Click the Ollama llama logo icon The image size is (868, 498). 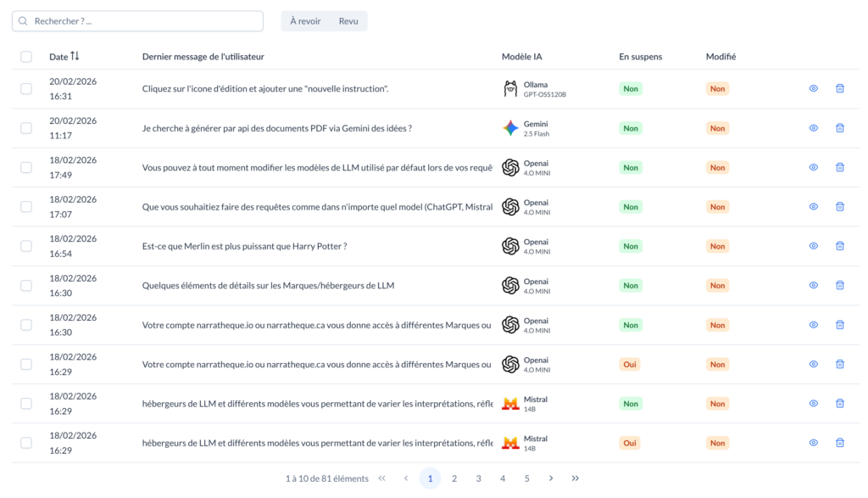pyautogui.click(x=510, y=89)
